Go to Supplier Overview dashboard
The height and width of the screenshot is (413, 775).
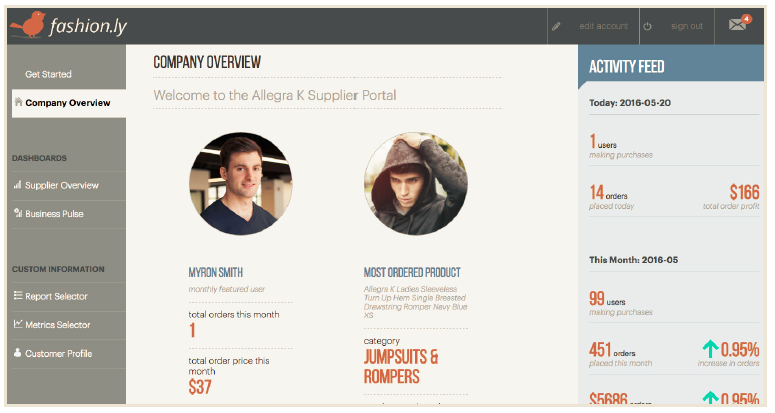[x=62, y=185]
